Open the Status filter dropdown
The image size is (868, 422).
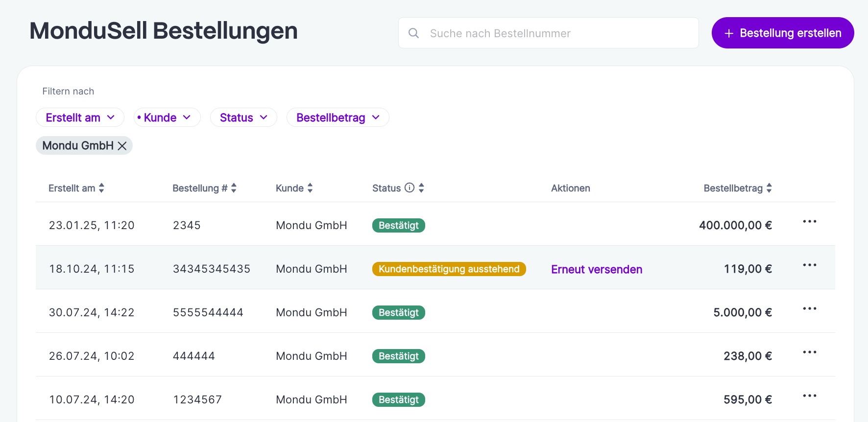click(243, 117)
